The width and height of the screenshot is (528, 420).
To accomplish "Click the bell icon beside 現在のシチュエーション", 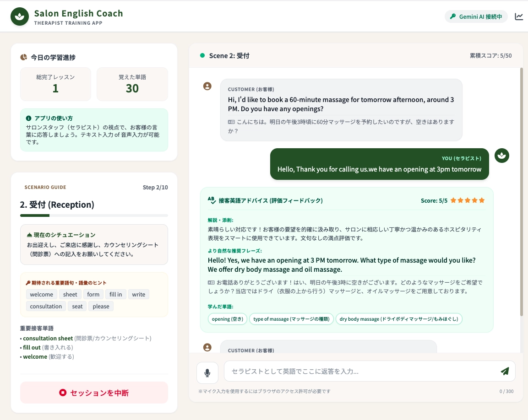I will pos(30,235).
